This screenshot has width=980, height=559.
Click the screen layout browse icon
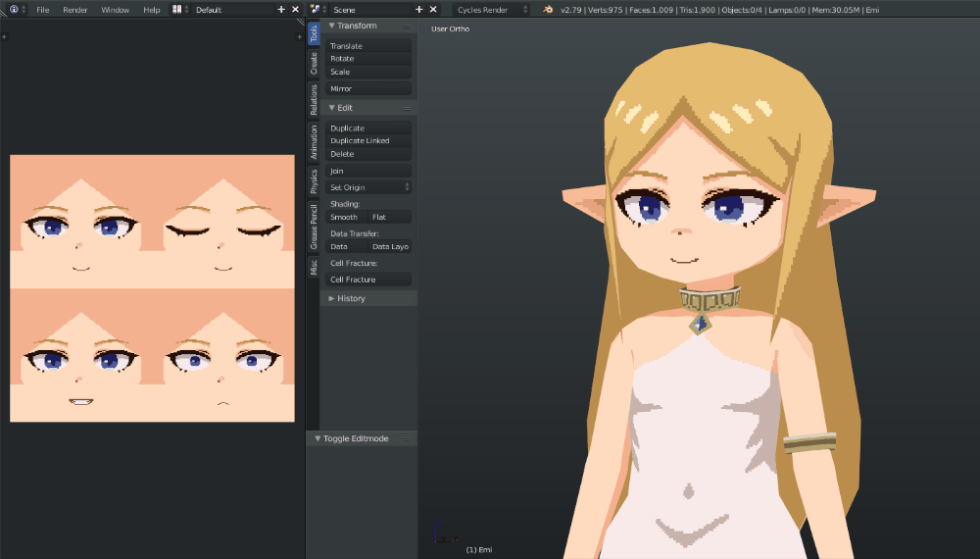(176, 10)
